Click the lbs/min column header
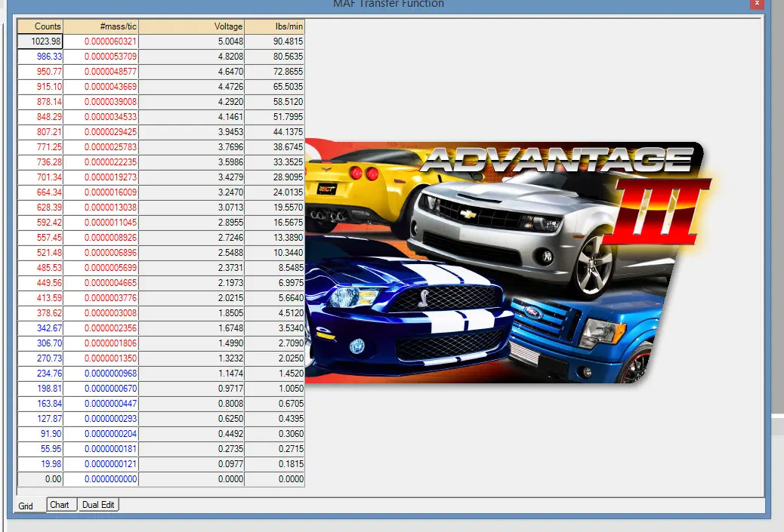The height and width of the screenshot is (532, 784). point(274,26)
